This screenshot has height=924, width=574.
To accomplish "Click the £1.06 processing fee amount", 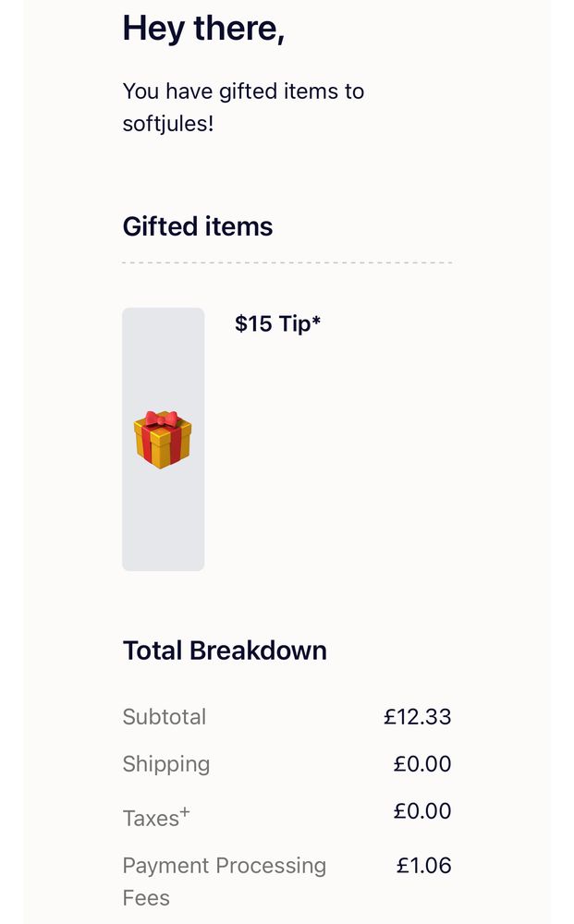I will click(423, 866).
